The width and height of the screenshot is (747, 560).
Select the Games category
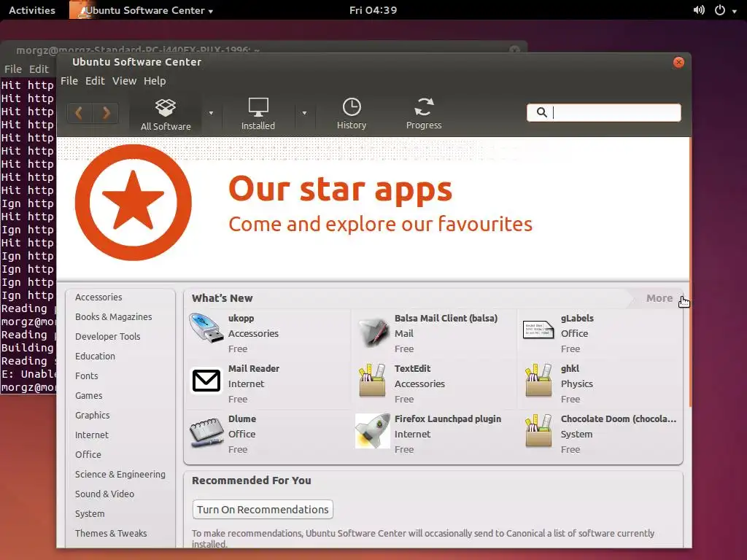tap(88, 395)
